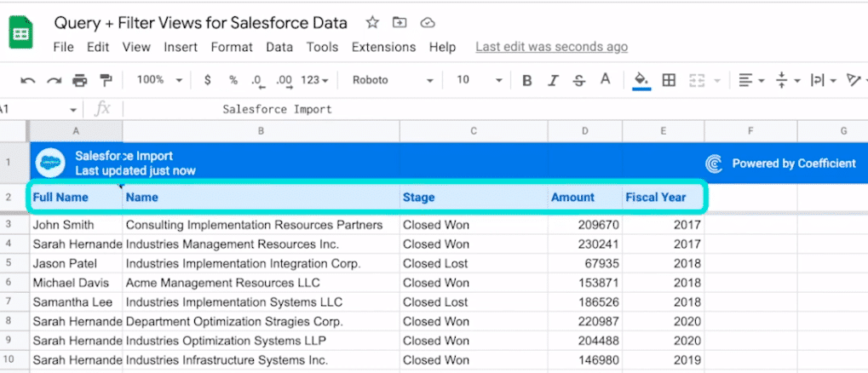868x373 pixels.
Task: Open the View menu
Action: pos(136,47)
